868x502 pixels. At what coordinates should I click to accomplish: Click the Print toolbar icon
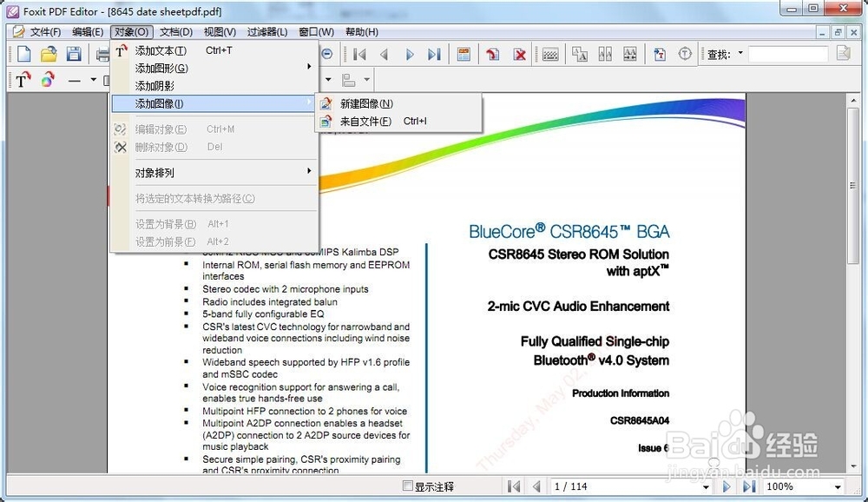[103, 55]
